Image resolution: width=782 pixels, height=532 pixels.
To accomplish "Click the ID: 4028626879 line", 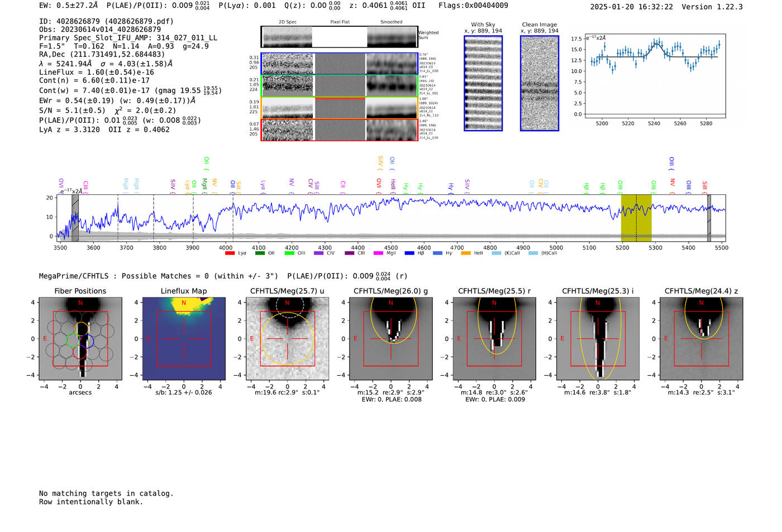I will 106,21.
